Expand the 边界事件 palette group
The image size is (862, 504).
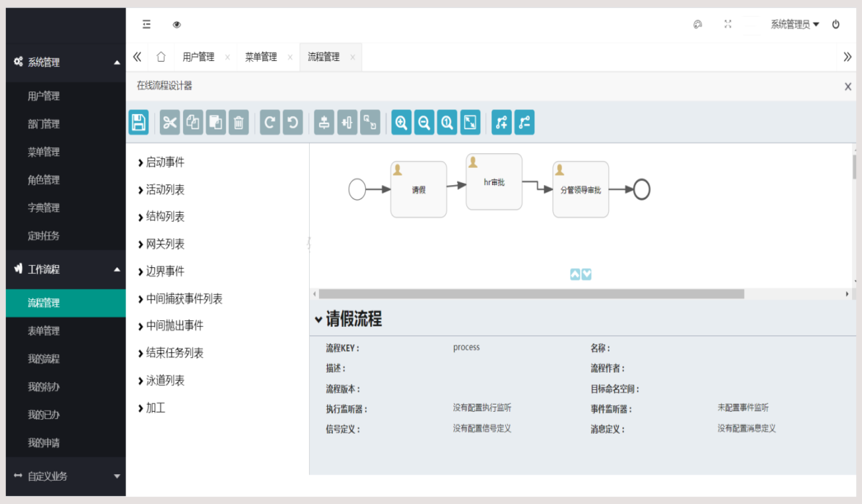coord(161,271)
